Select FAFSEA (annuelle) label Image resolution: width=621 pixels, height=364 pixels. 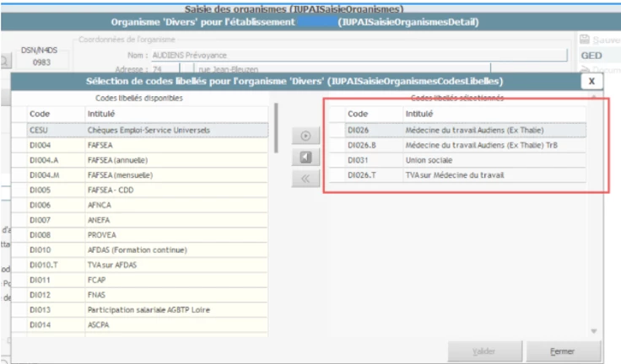[117, 160]
